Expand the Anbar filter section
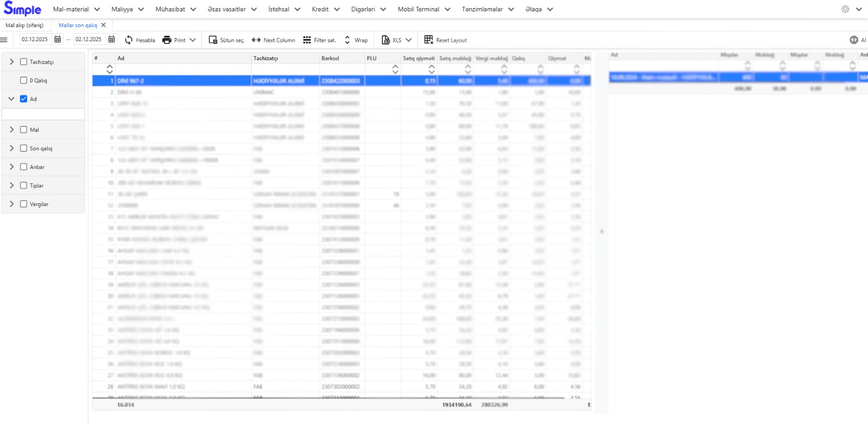Screen dimensions: 868x424 click(x=11, y=167)
